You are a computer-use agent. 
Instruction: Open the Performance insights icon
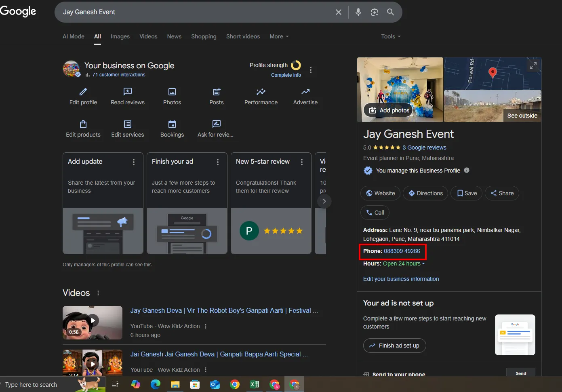(x=261, y=92)
